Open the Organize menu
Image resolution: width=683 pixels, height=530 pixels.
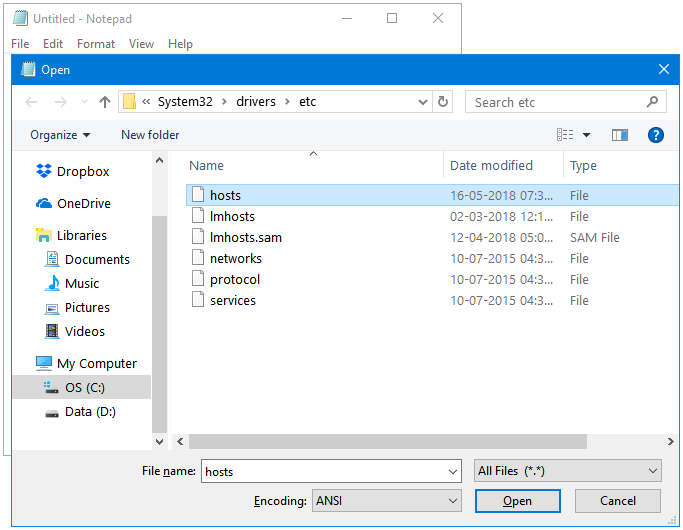pyautogui.click(x=60, y=135)
